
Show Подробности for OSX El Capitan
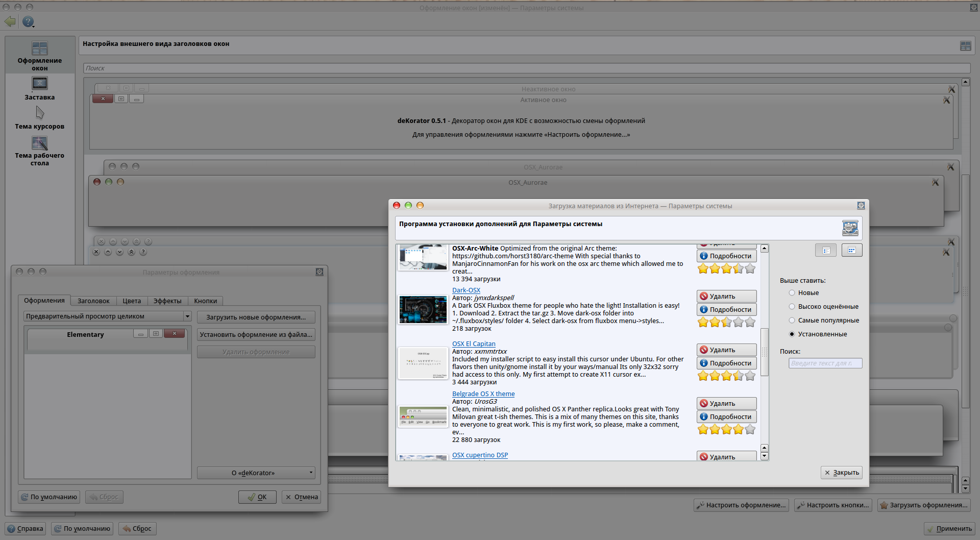[x=727, y=363]
